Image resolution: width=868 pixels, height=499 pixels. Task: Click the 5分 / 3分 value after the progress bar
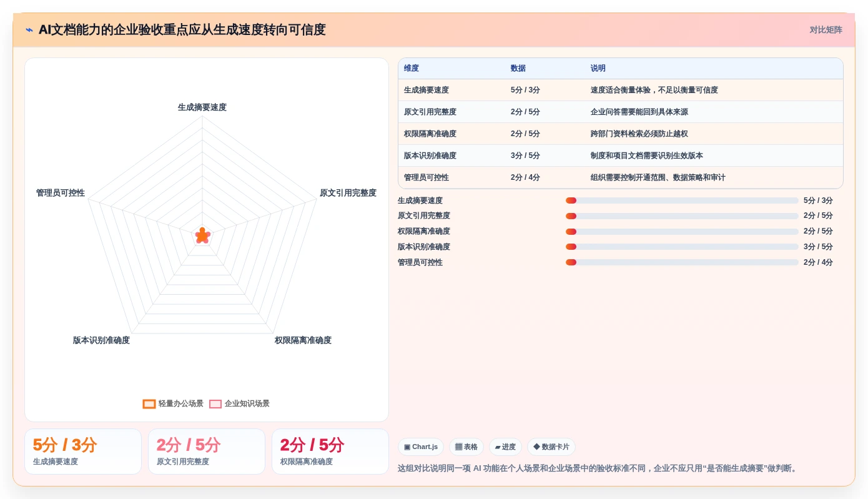click(x=818, y=200)
